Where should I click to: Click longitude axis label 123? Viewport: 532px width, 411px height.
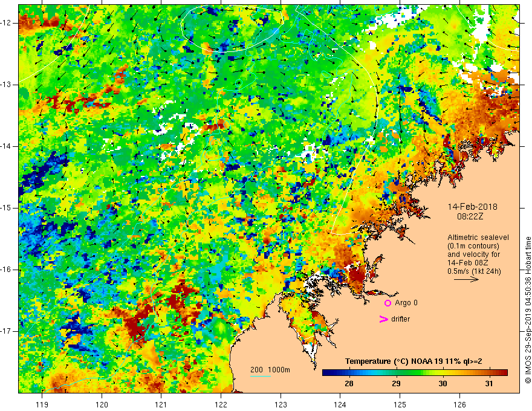click(x=281, y=404)
